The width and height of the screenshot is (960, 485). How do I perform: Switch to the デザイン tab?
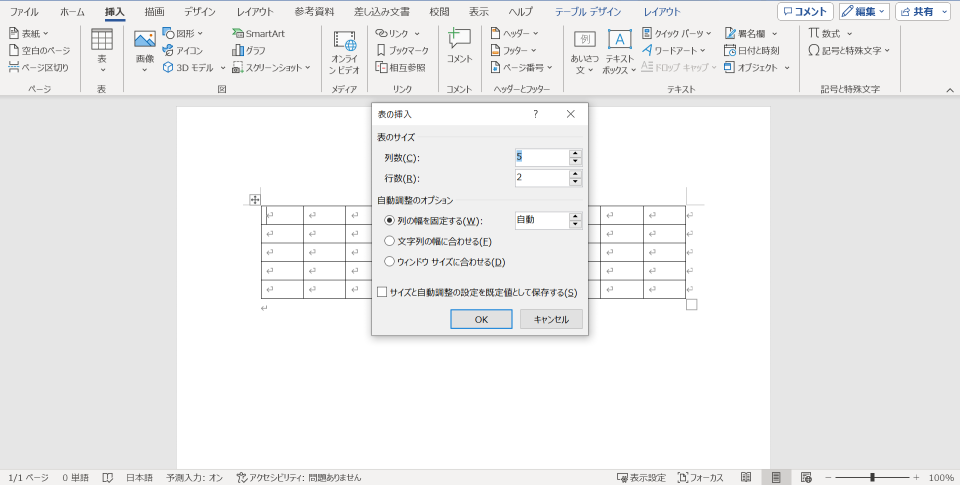click(200, 12)
